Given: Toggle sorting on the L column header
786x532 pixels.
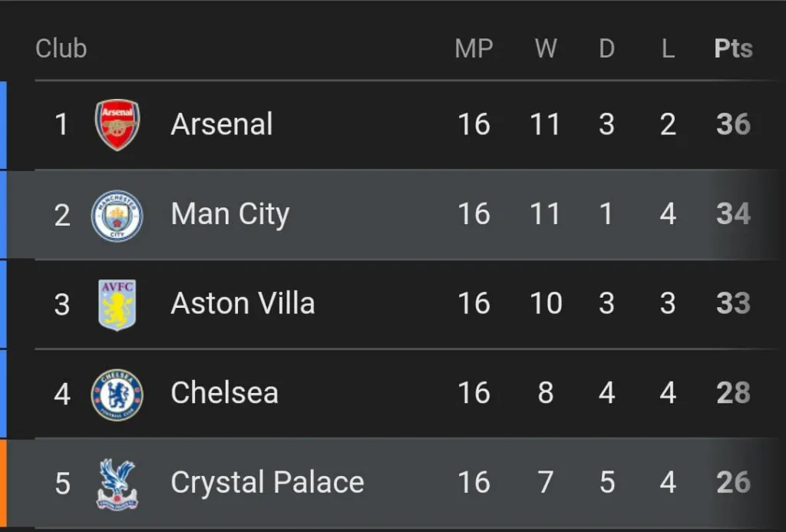Looking at the screenshot, I should click(x=666, y=48).
